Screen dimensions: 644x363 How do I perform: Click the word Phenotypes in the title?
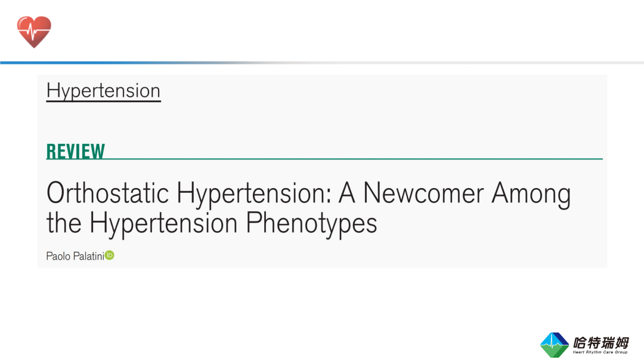311,224
